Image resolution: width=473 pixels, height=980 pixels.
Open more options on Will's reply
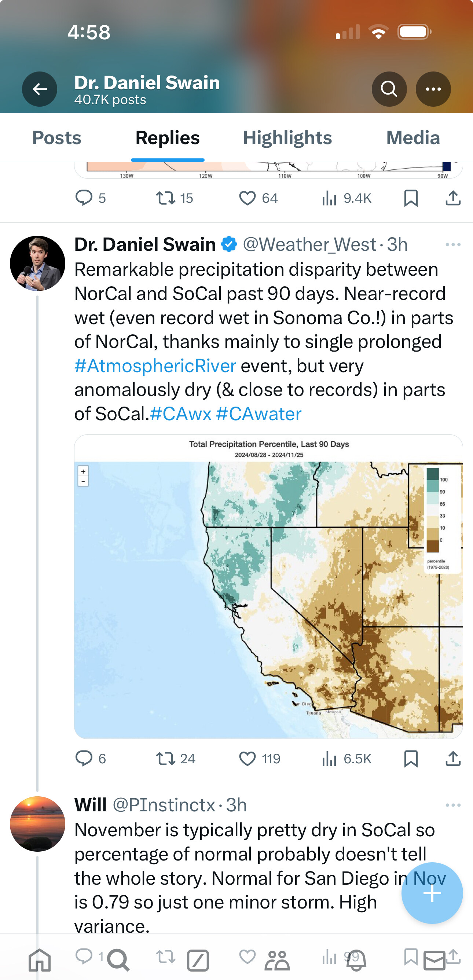(453, 805)
